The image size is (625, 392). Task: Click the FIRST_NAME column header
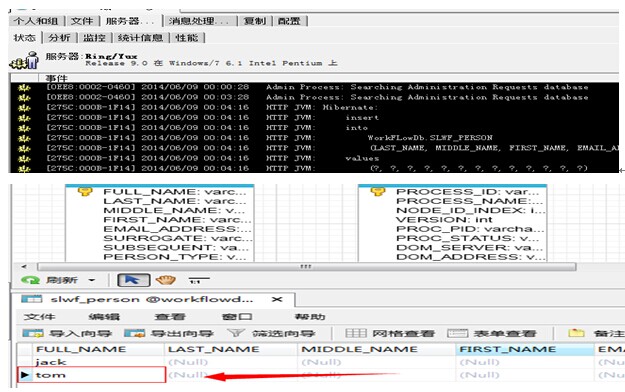[525, 349]
